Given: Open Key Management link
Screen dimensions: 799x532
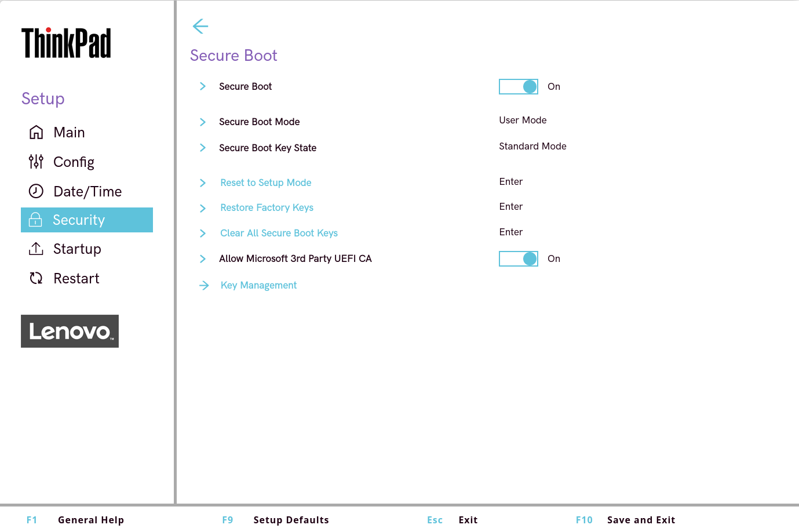Looking at the screenshot, I should point(258,285).
